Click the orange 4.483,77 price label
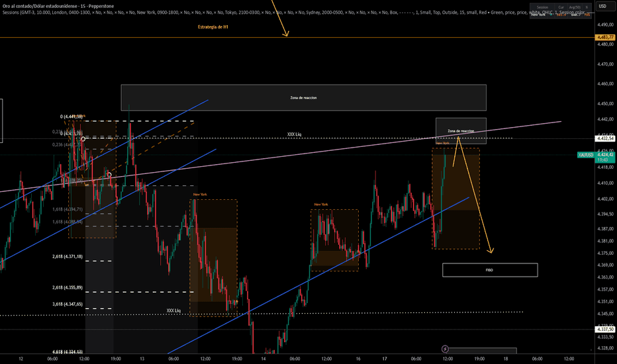This screenshot has width=617, height=364. coord(605,37)
